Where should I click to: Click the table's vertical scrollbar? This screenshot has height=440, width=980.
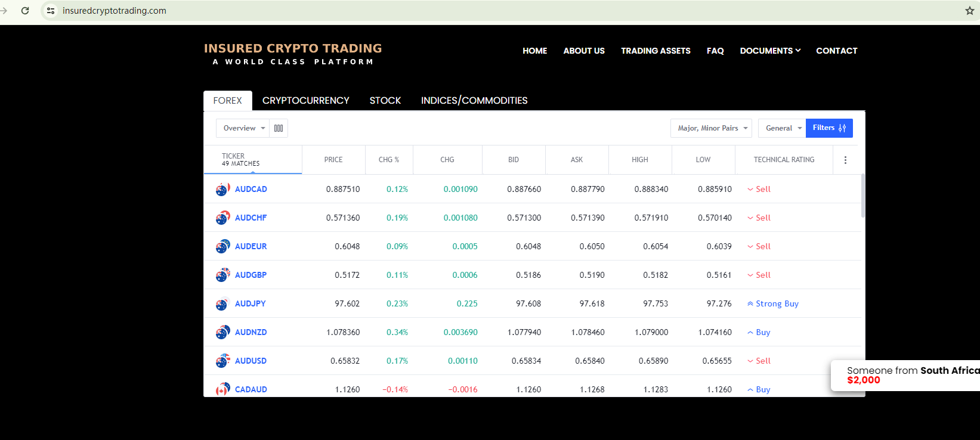click(x=862, y=197)
